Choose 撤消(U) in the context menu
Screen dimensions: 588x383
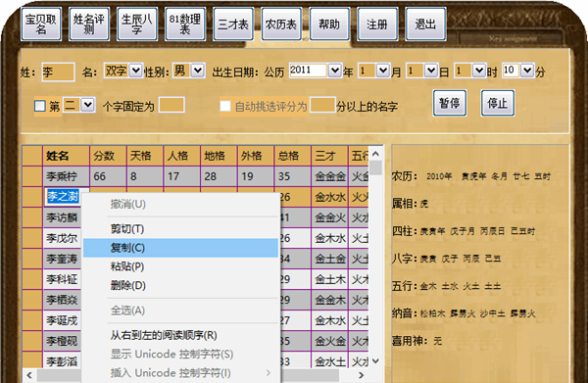coord(180,205)
